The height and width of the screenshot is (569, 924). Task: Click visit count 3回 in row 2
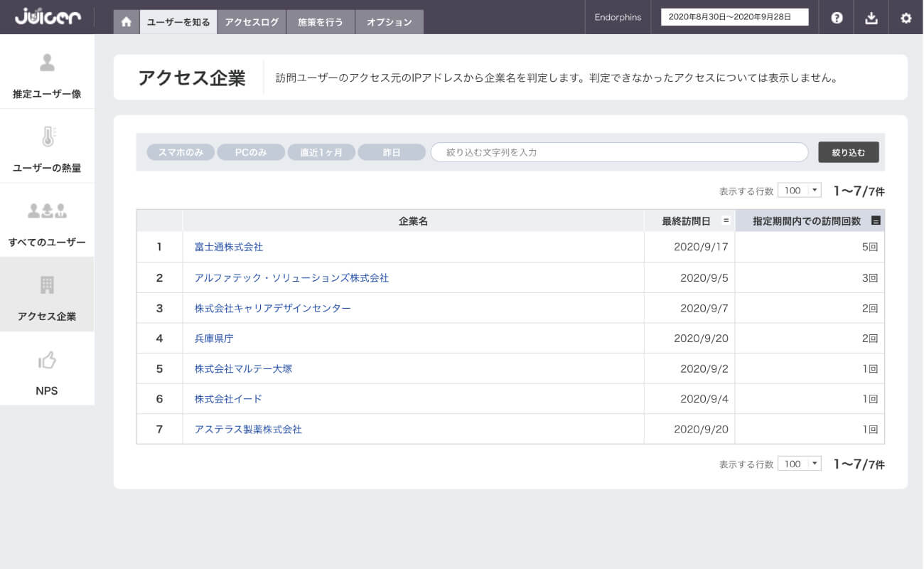pyautogui.click(x=870, y=278)
